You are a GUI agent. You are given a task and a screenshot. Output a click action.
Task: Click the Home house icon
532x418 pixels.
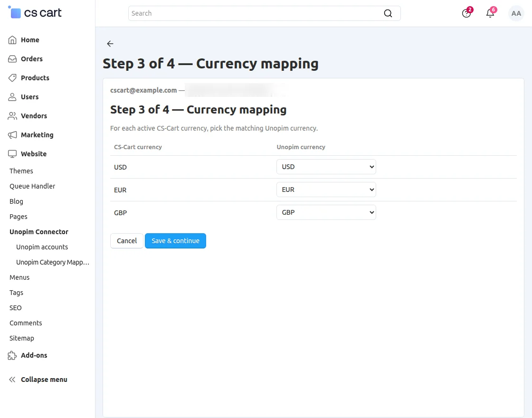tap(12, 40)
